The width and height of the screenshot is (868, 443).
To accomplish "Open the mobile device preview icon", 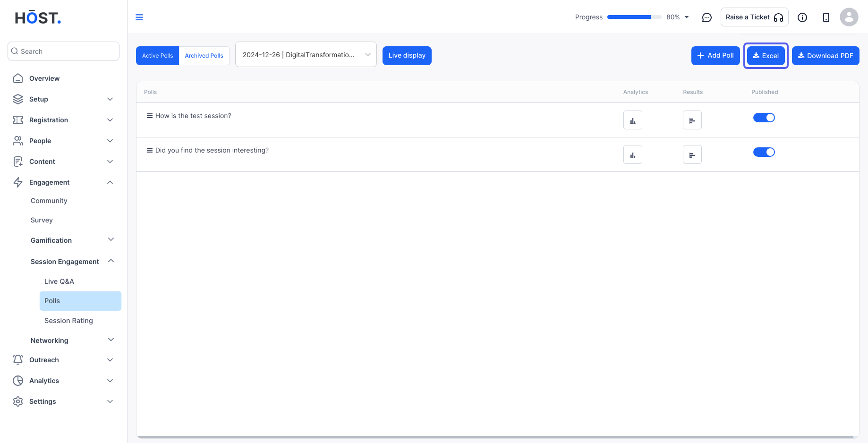I will 825,17.
